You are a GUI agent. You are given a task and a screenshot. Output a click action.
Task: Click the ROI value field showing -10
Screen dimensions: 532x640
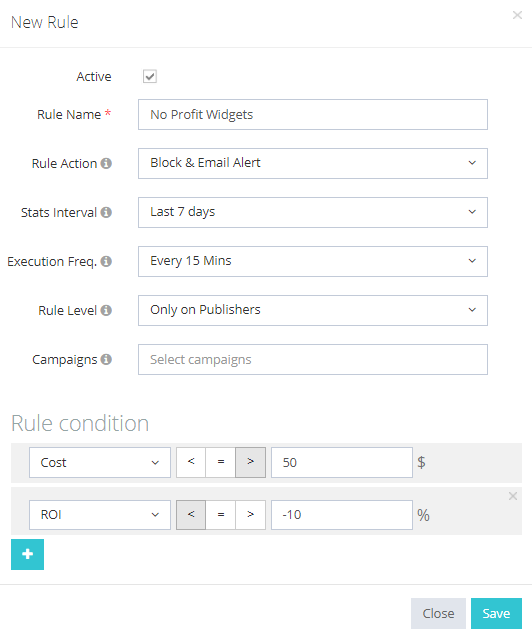click(x=342, y=515)
